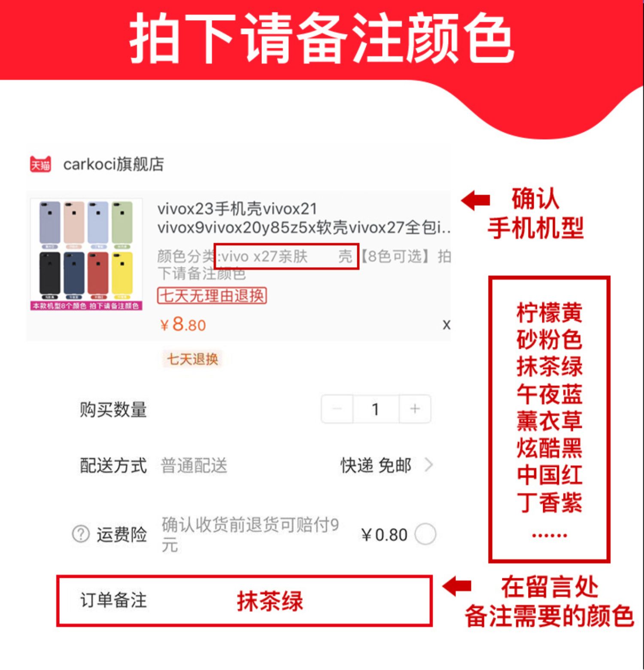Expand delivery options chevron next to 快递 免邮

[428, 465]
